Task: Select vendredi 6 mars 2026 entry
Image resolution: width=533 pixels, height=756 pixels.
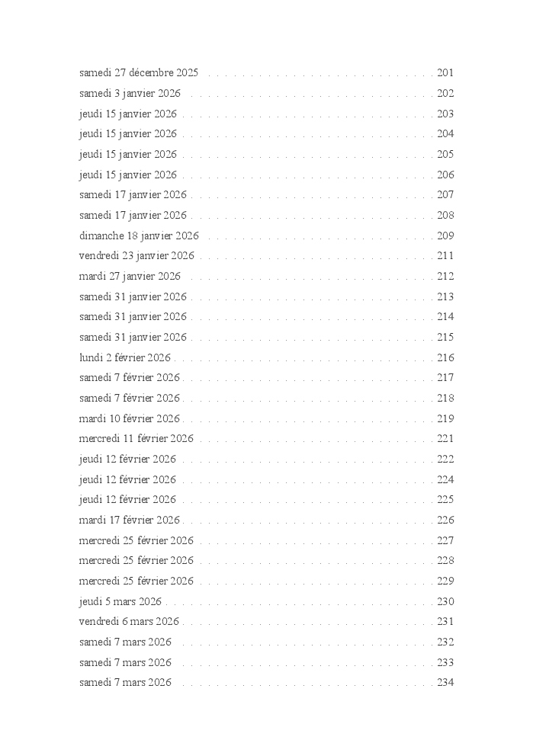Action: click(129, 621)
